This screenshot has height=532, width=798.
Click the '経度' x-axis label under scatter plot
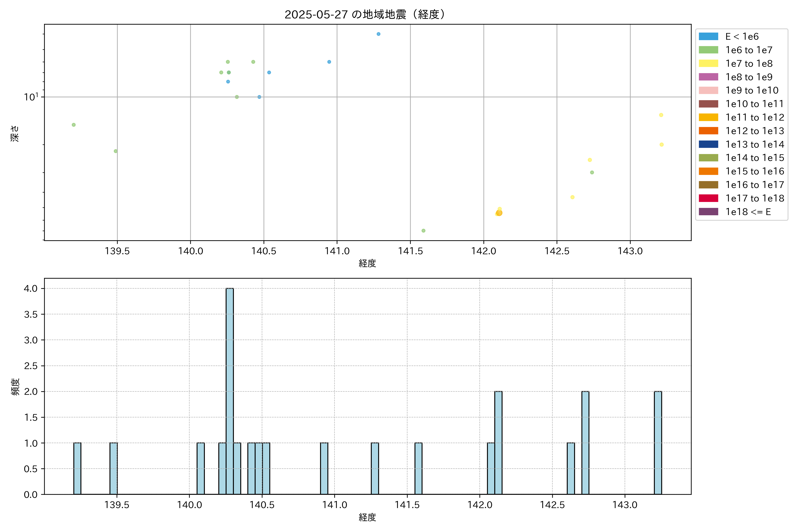point(368,263)
